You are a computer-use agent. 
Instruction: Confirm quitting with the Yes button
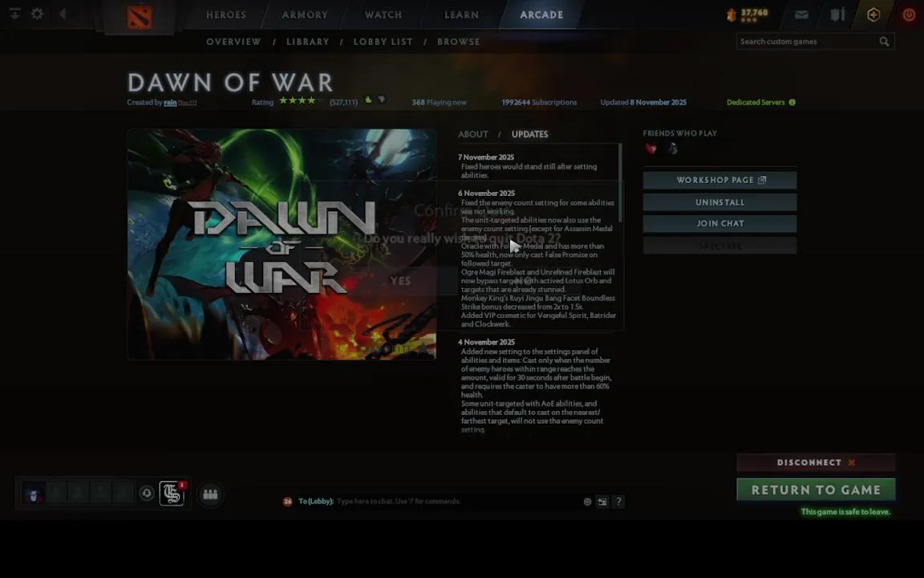[x=400, y=281]
